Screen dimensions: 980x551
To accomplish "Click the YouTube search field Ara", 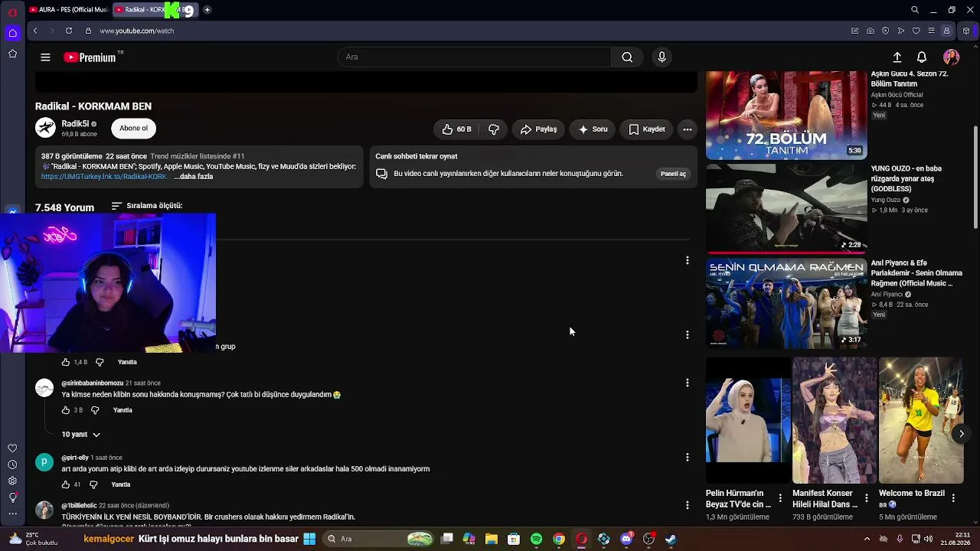I will coord(475,57).
